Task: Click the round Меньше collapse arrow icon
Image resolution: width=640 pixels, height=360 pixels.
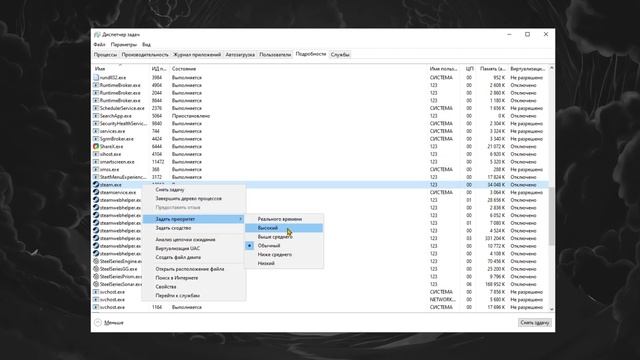Action: (x=98, y=322)
